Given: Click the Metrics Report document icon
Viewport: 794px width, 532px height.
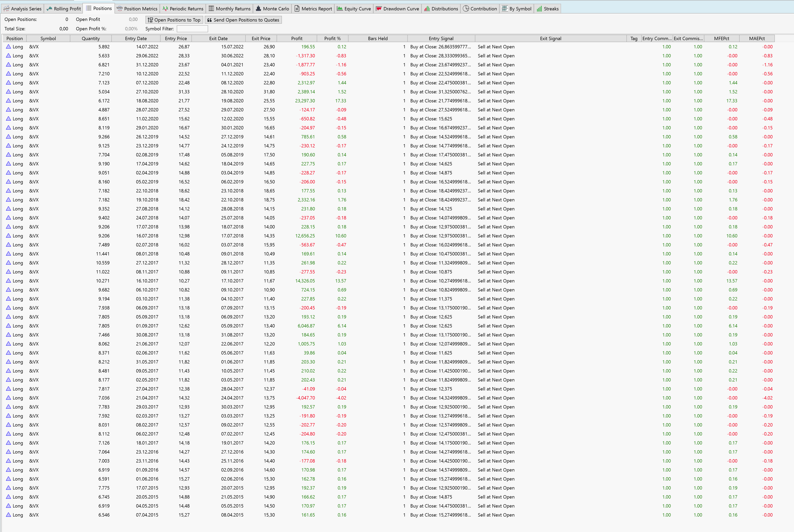Looking at the screenshot, I should [x=297, y=8].
